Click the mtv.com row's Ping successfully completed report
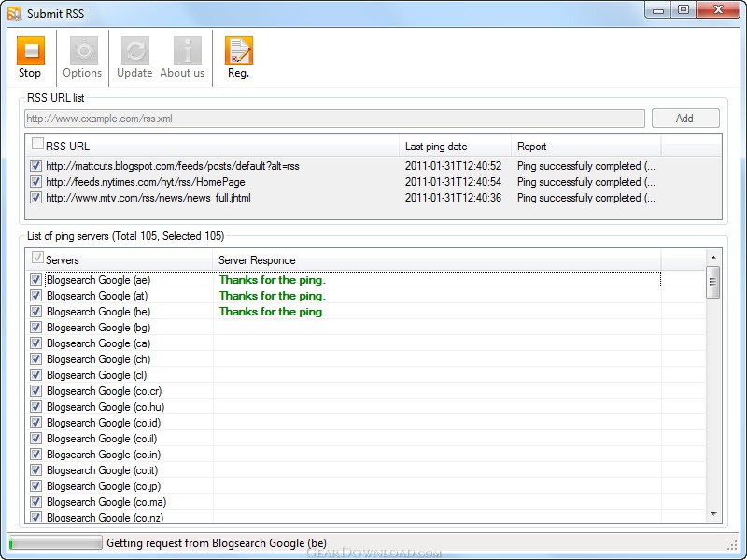747x560 pixels. click(586, 198)
